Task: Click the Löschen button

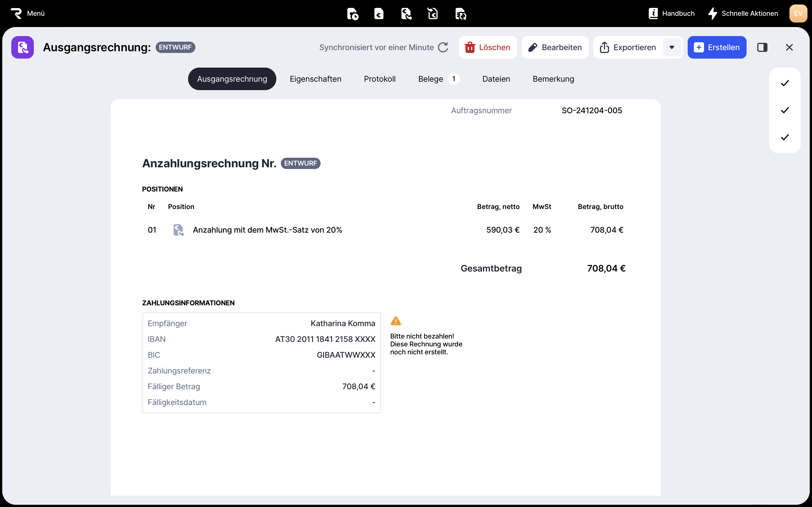Action: (487, 47)
